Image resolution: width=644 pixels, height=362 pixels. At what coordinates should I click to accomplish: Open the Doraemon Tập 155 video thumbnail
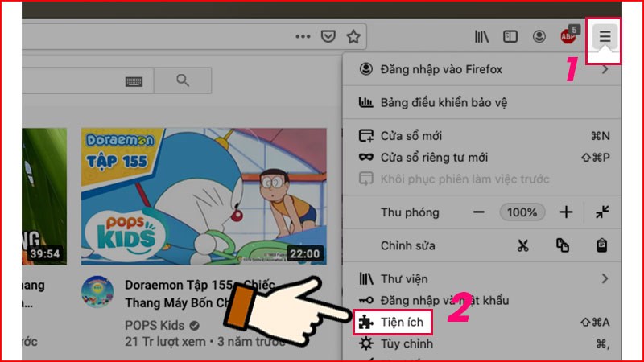pos(204,196)
